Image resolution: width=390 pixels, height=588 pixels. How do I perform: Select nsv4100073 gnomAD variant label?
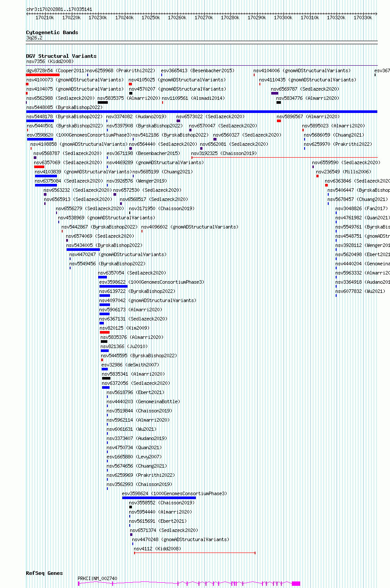(74, 80)
